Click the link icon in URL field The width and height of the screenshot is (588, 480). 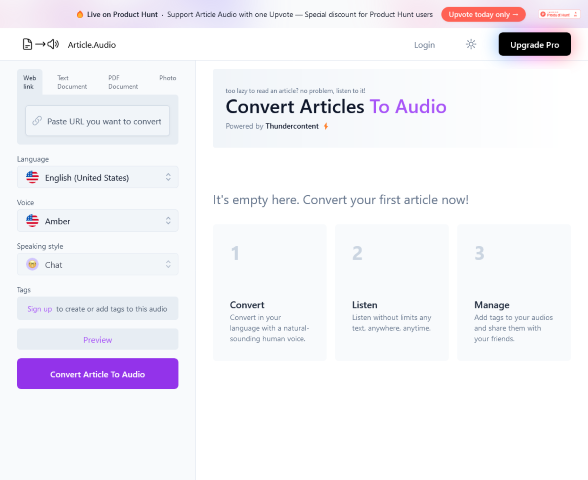pos(37,121)
